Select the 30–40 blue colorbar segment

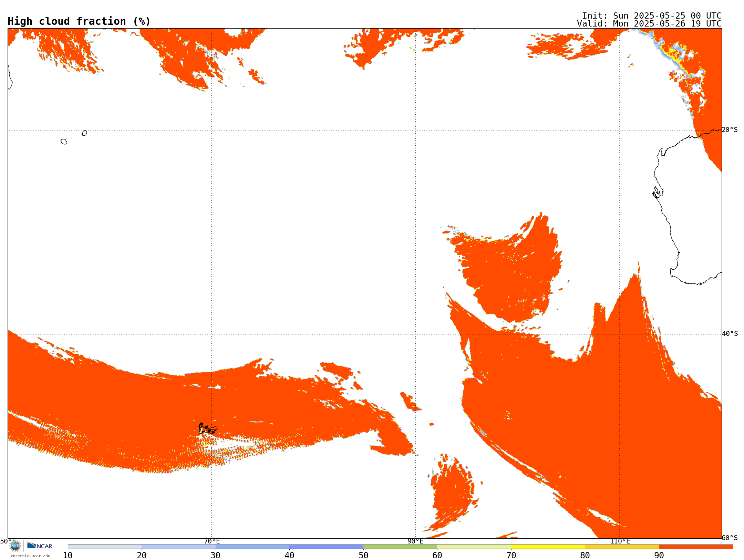coord(252,547)
